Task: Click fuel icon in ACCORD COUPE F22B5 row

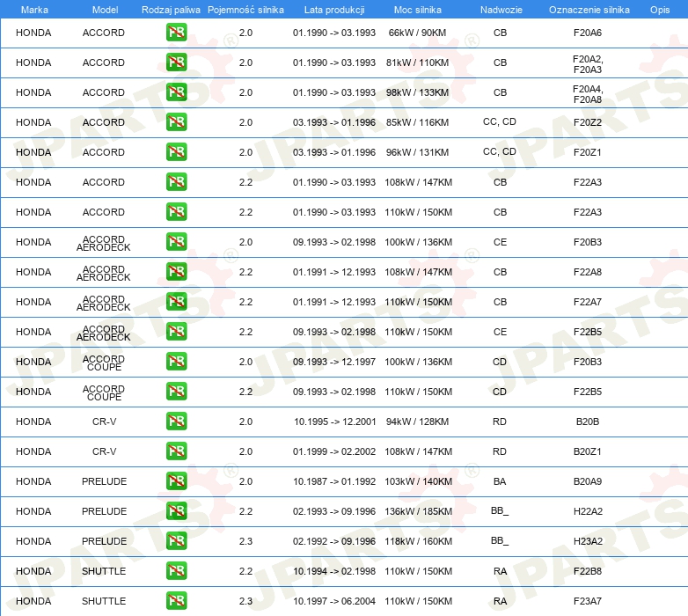Action: [176, 392]
